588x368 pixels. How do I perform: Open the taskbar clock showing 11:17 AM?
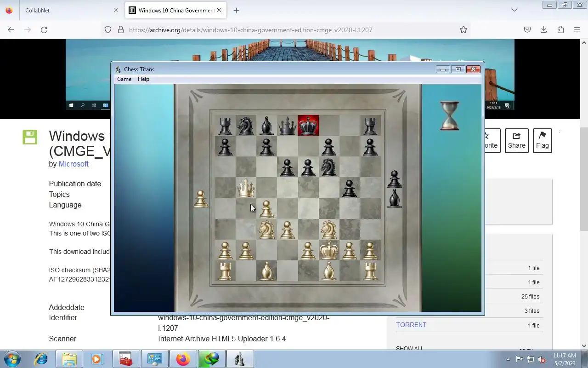pos(564,359)
